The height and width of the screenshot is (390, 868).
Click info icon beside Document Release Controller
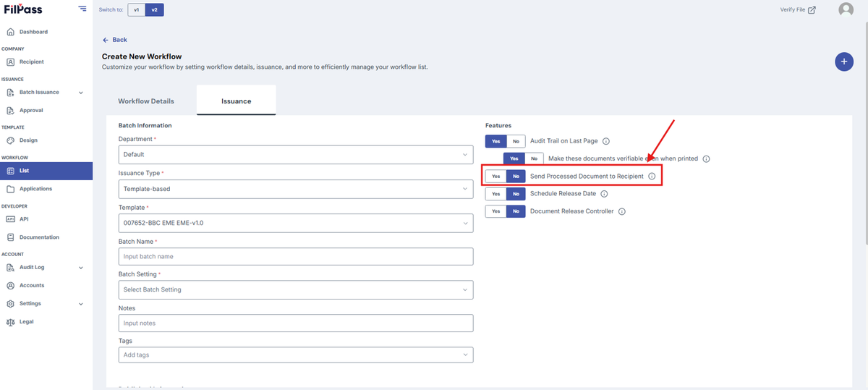tap(622, 211)
